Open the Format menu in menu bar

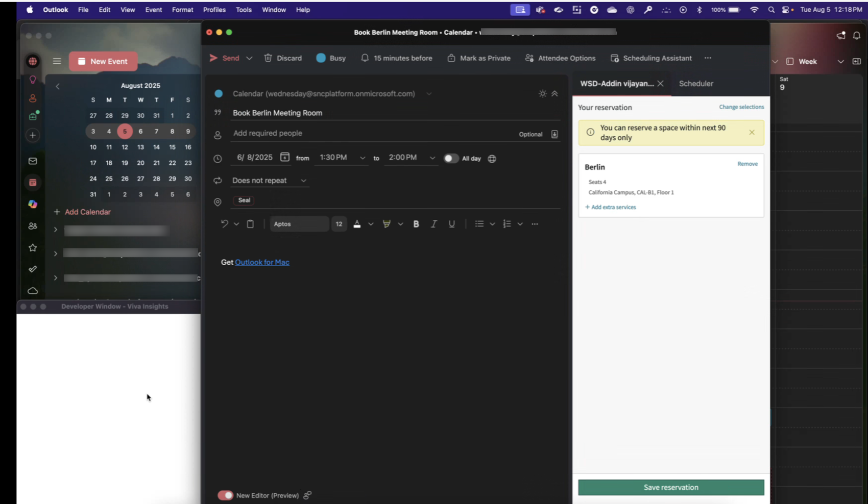[182, 10]
